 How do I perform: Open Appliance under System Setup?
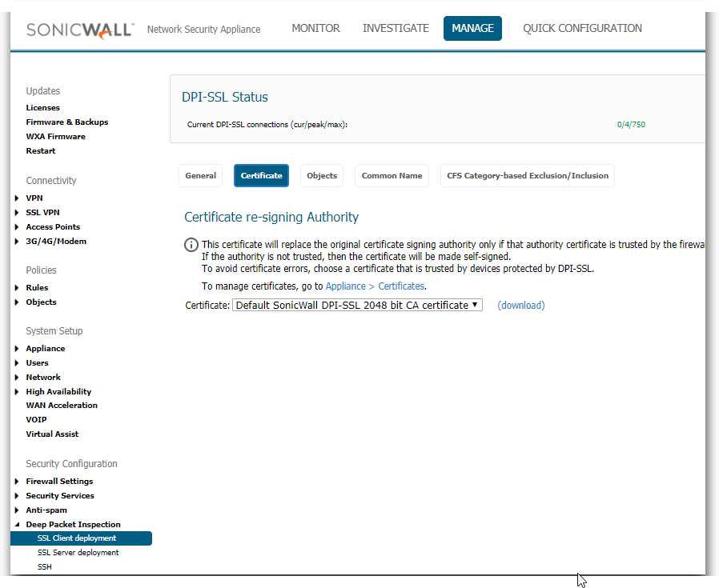point(46,349)
